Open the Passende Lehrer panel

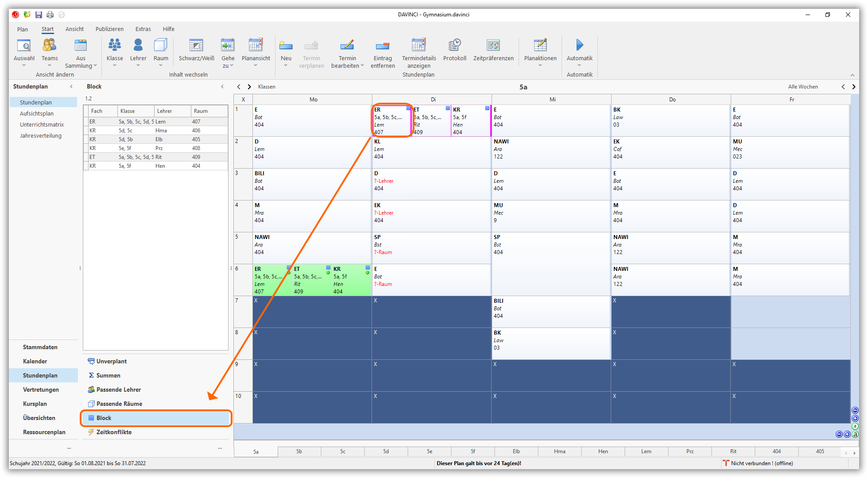click(118, 389)
